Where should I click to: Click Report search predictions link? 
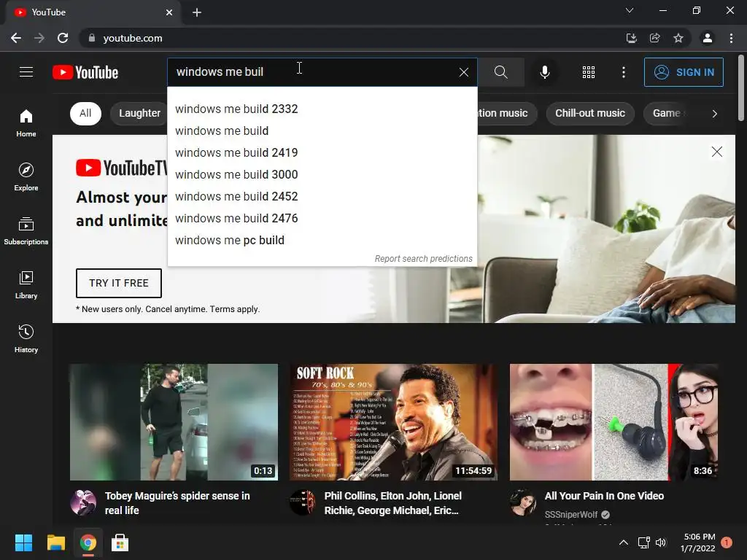pyautogui.click(x=423, y=259)
